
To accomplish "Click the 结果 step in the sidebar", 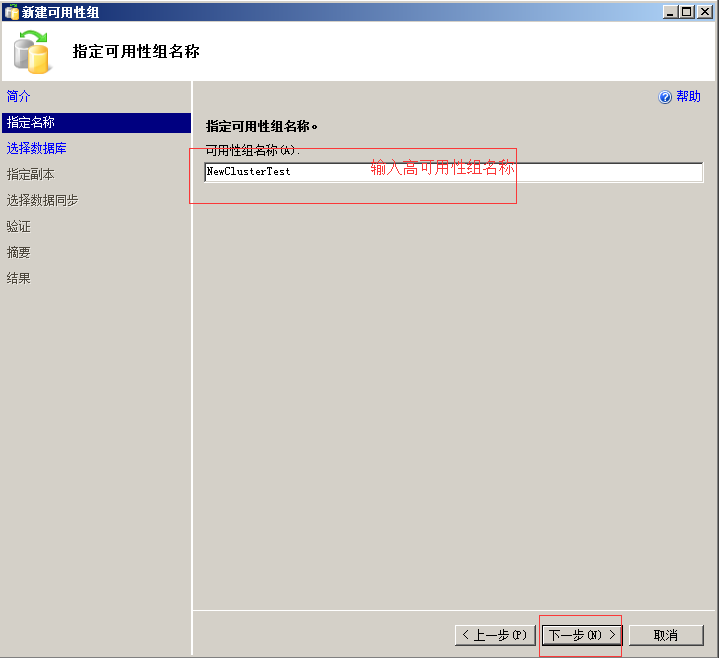I will point(19,278).
